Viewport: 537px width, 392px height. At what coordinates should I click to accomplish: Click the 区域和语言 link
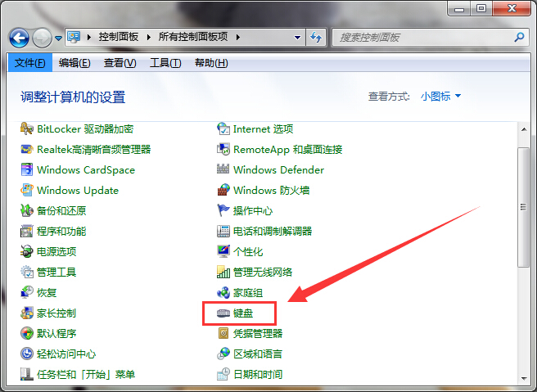pos(257,354)
